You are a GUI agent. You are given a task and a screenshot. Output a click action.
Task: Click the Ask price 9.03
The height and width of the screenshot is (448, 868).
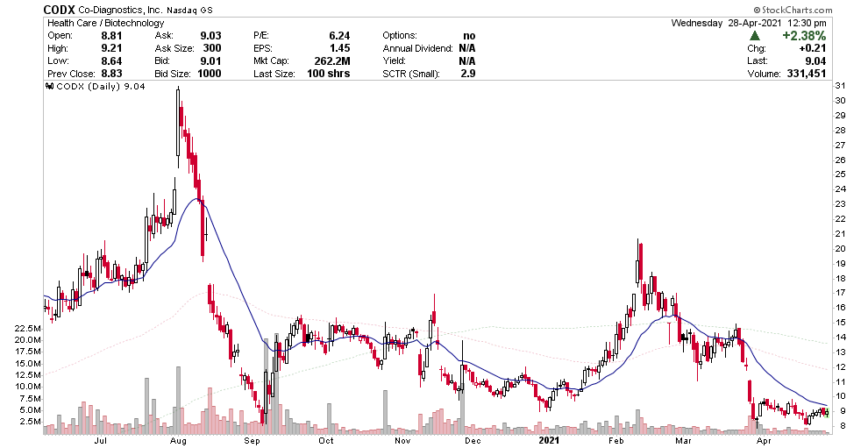pos(211,35)
